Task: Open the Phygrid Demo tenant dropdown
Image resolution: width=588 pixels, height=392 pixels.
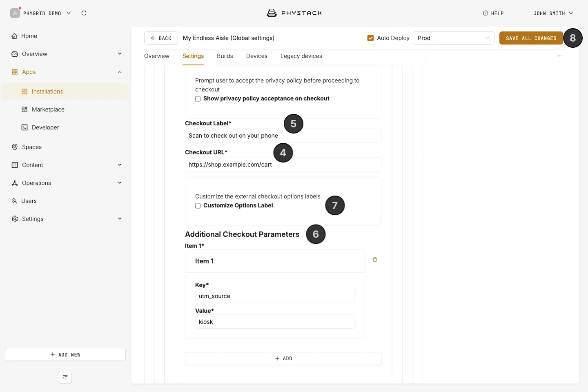Action: click(x=47, y=13)
